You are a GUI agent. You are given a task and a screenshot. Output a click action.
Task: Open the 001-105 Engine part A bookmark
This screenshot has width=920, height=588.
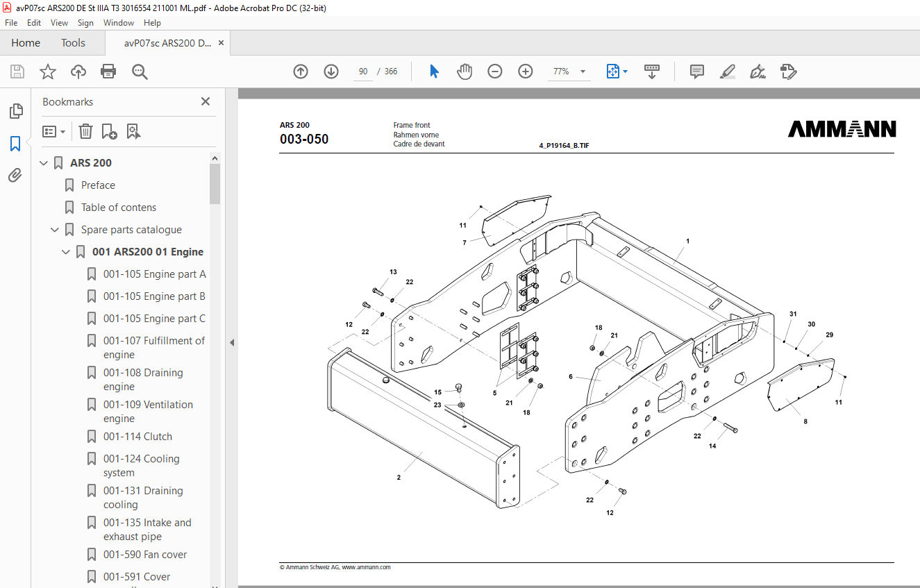click(155, 274)
